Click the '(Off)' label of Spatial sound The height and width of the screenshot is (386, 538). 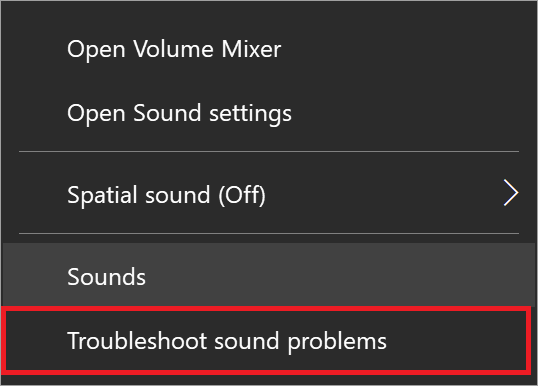(x=242, y=195)
